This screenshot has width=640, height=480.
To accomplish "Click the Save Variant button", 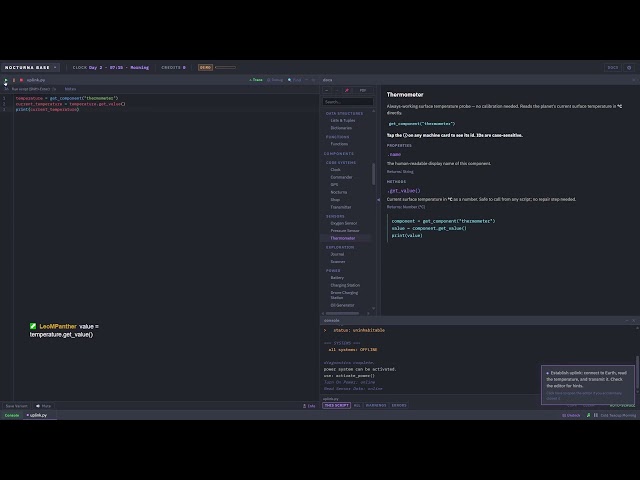I will 16,406.
